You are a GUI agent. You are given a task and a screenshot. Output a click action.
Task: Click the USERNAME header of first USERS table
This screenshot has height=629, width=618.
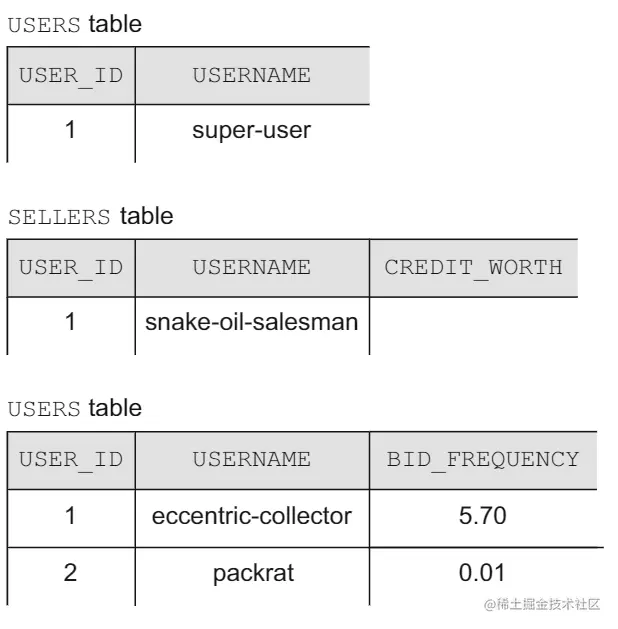[252, 76]
